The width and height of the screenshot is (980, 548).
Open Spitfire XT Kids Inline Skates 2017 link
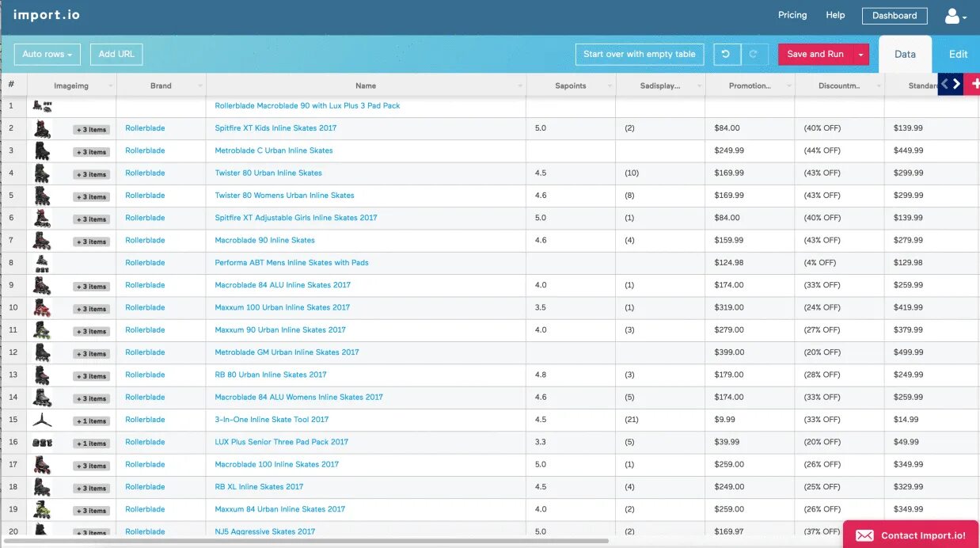275,128
